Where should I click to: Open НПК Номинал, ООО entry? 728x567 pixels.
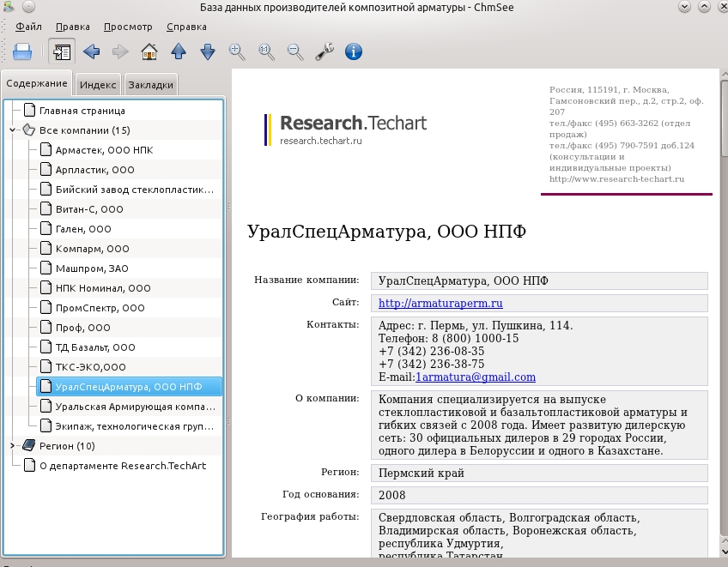103,288
